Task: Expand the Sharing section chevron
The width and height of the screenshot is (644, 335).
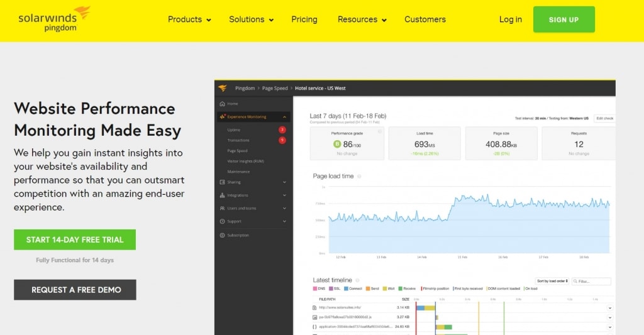Action: (284, 182)
